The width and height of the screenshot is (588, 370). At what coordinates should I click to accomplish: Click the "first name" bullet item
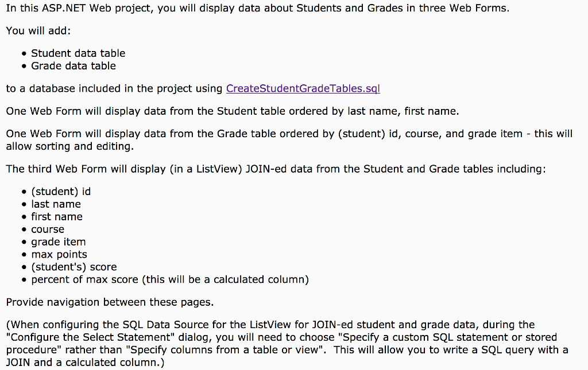57,217
